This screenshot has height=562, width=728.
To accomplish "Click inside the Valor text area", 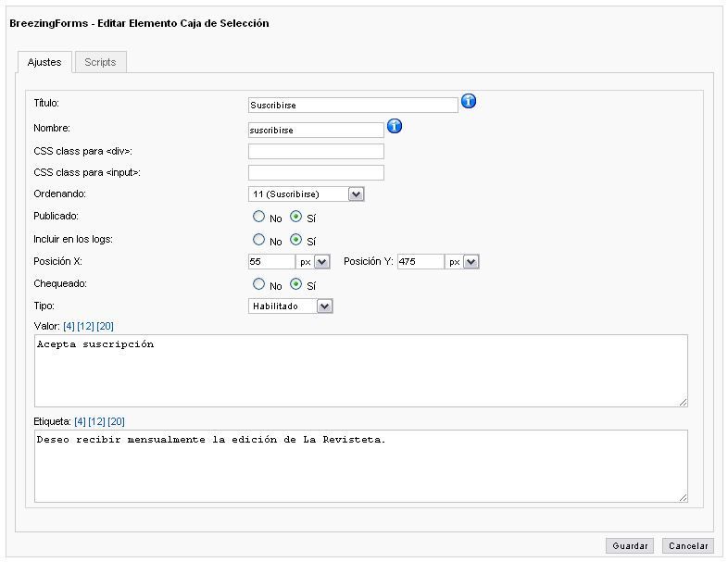I will click(360, 370).
